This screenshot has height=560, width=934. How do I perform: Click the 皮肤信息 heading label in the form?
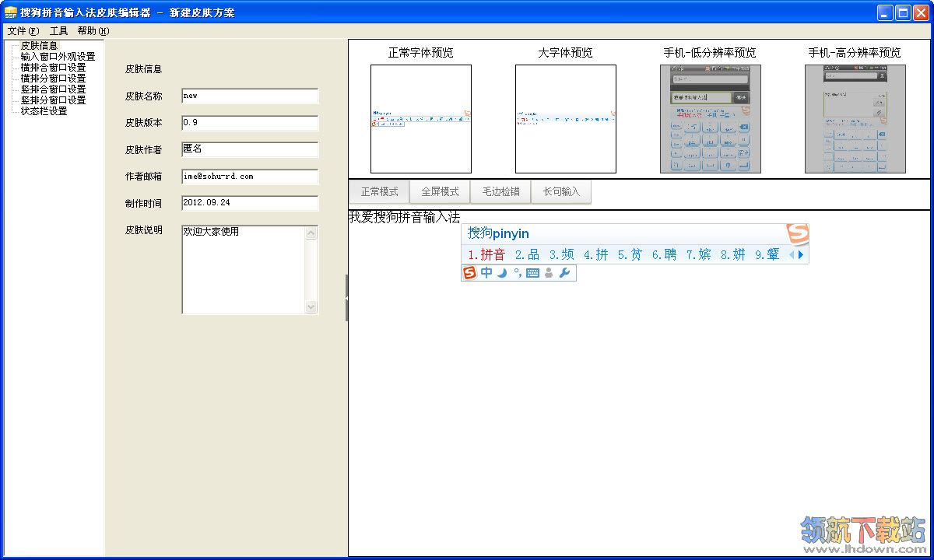point(144,69)
